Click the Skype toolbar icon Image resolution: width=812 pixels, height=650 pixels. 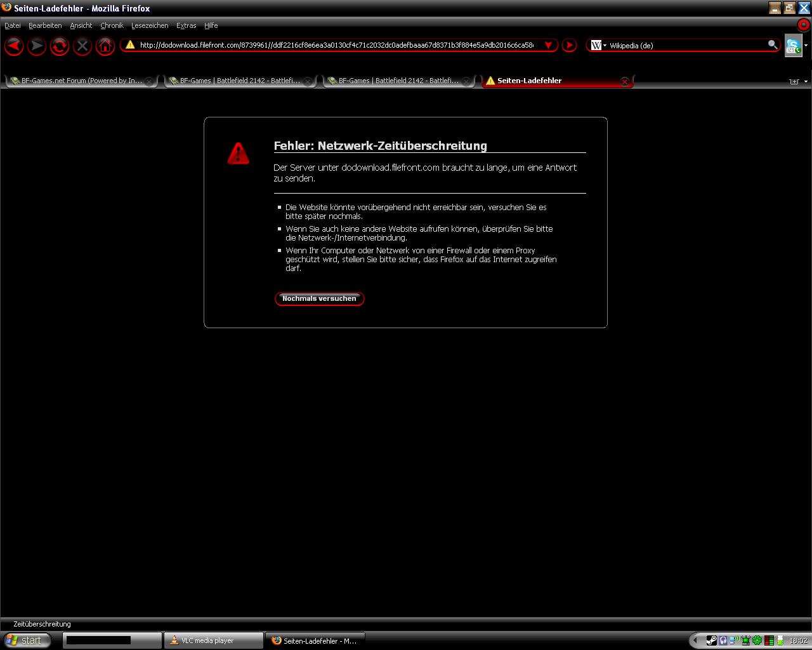coord(793,46)
